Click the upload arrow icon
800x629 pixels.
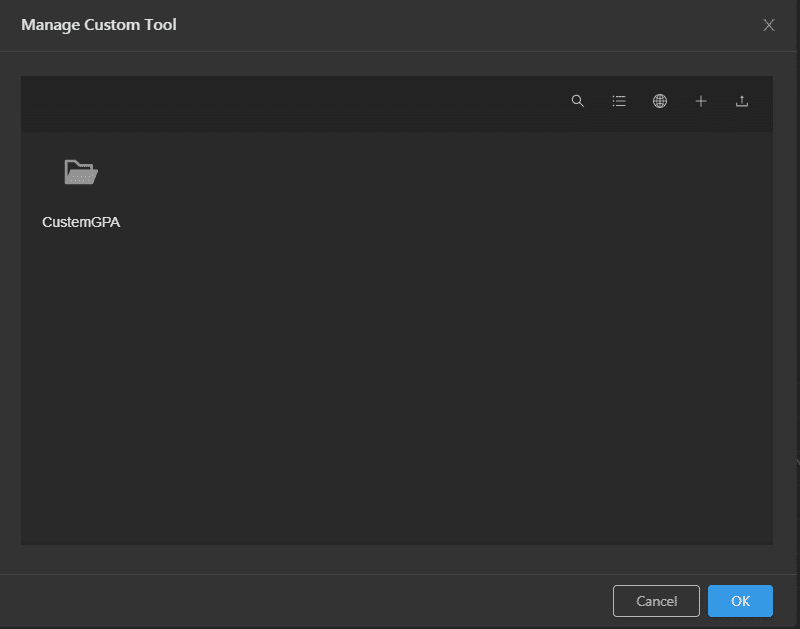coord(742,101)
